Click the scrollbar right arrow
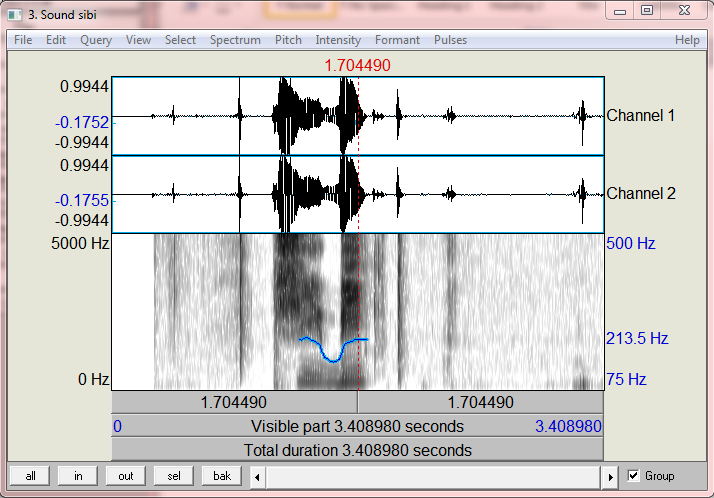This screenshot has height=498, width=714. point(611,476)
